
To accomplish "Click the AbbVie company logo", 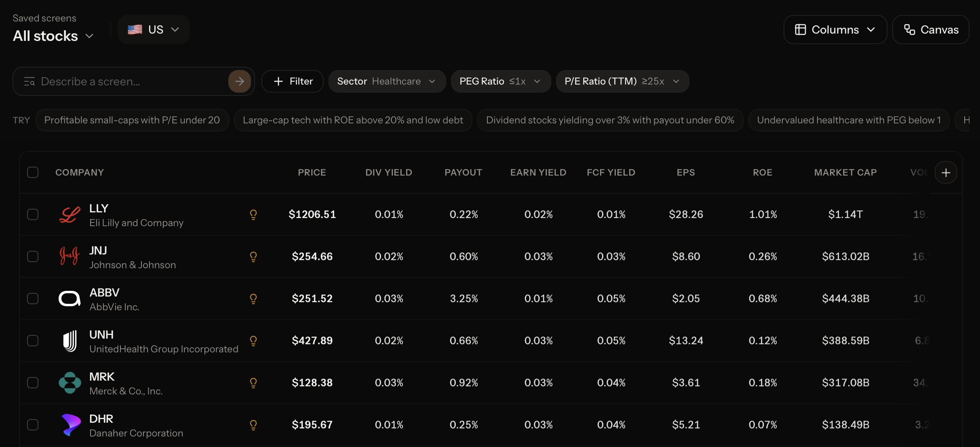I will tap(70, 299).
